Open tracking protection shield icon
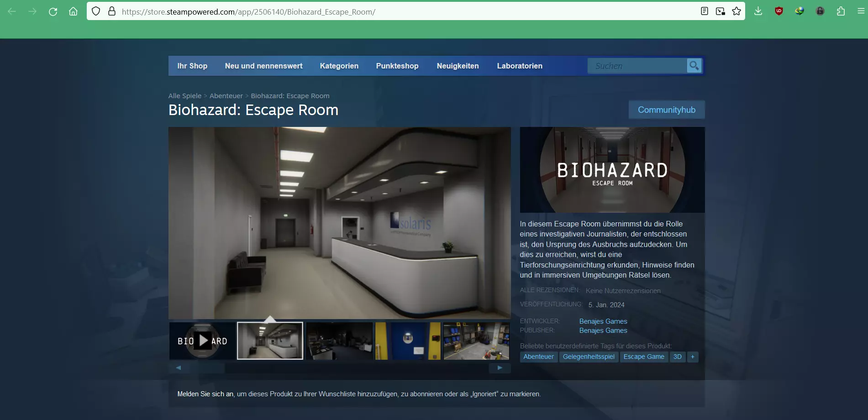Image resolution: width=868 pixels, height=420 pixels. [96, 11]
